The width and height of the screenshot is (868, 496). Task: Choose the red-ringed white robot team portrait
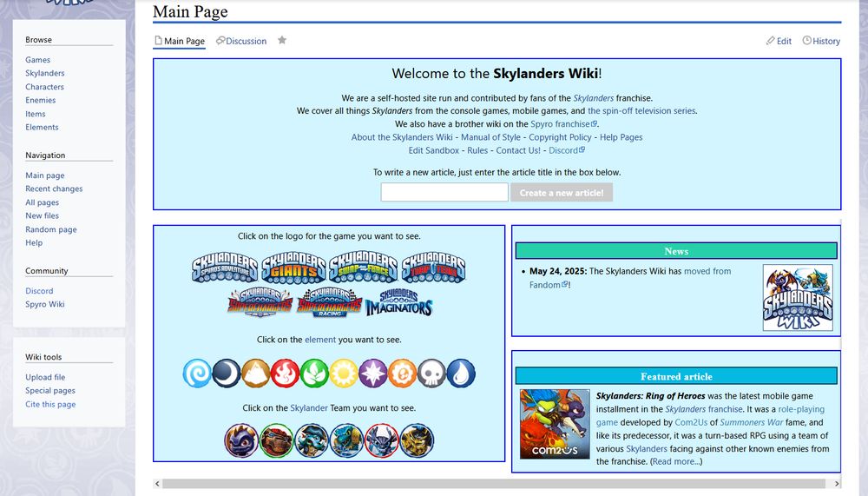(382, 440)
